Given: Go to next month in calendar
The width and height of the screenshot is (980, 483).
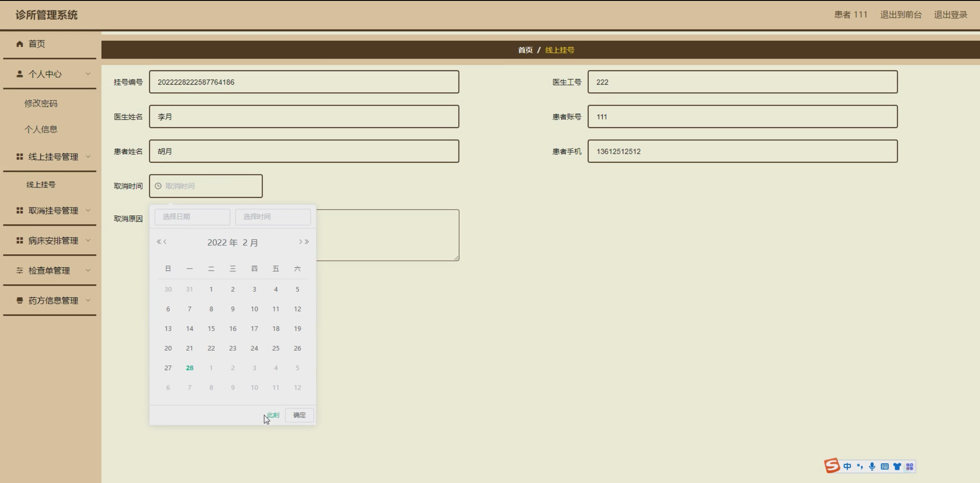Looking at the screenshot, I should tap(300, 242).
